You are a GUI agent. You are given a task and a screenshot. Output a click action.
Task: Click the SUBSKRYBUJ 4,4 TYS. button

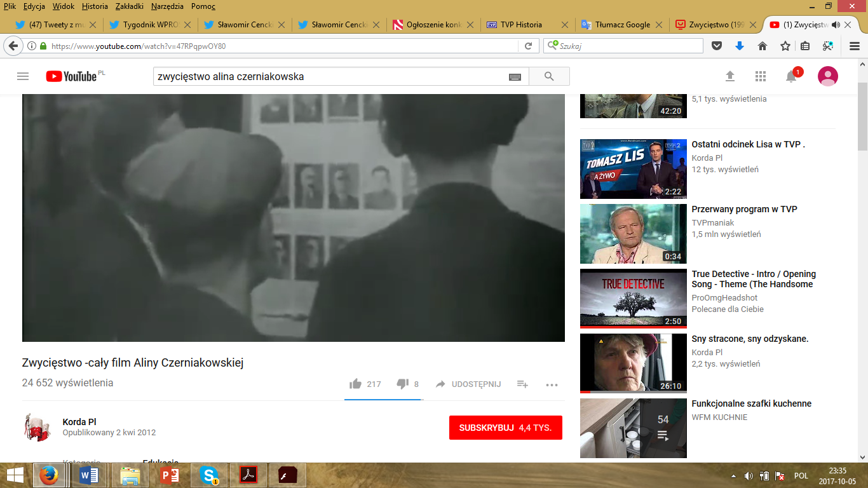pyautogui.click(x=506, y=428)
